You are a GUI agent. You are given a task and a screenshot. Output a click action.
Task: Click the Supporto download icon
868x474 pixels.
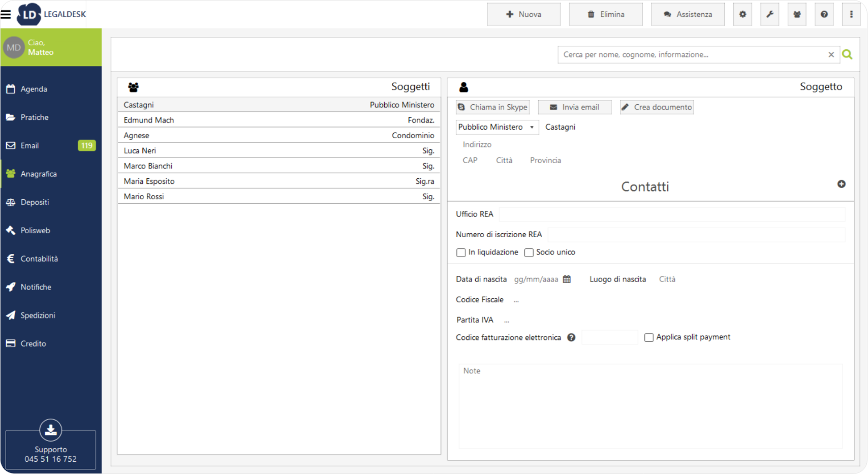pyautogui.click(x=51, y=430)
